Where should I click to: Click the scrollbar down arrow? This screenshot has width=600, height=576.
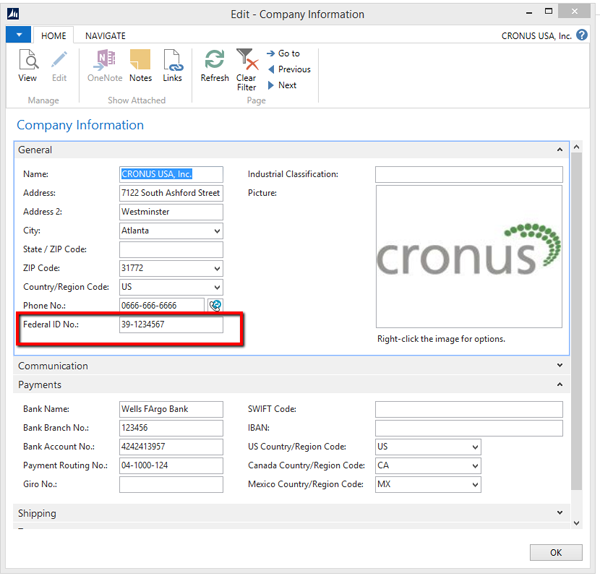click(577, 523)
